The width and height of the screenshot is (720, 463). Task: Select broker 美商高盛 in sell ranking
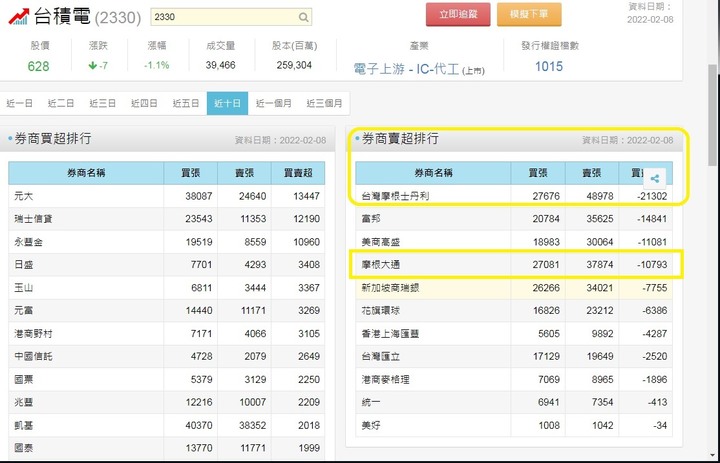pyautogui.click(x=381, y=242)
